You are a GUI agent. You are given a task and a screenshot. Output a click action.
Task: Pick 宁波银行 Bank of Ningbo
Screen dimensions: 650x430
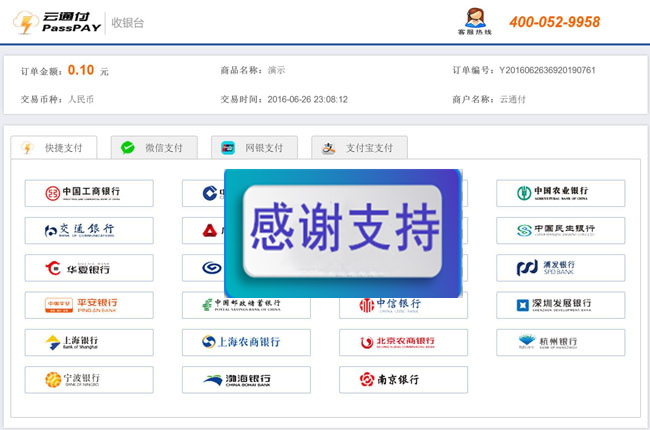click(89, 380)
